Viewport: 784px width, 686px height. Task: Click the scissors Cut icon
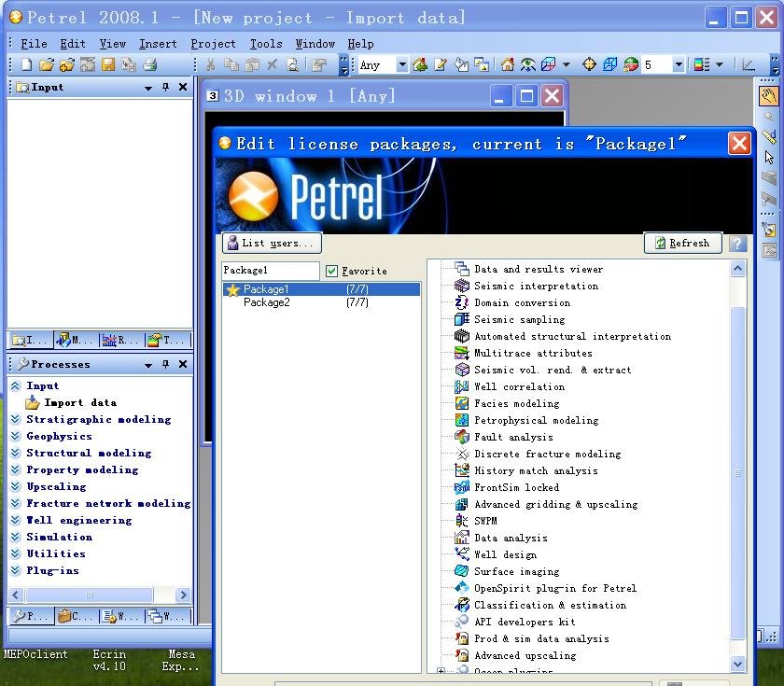tap(211, 64)
